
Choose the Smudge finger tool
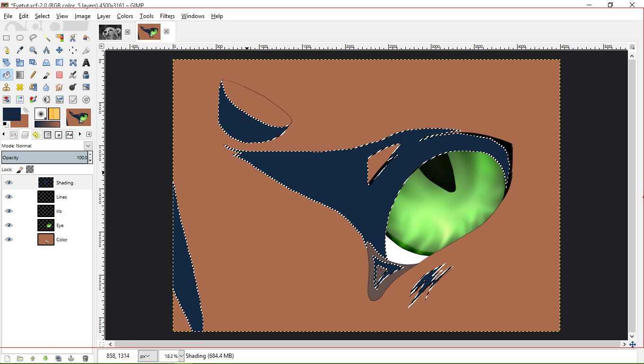[60, 87]
